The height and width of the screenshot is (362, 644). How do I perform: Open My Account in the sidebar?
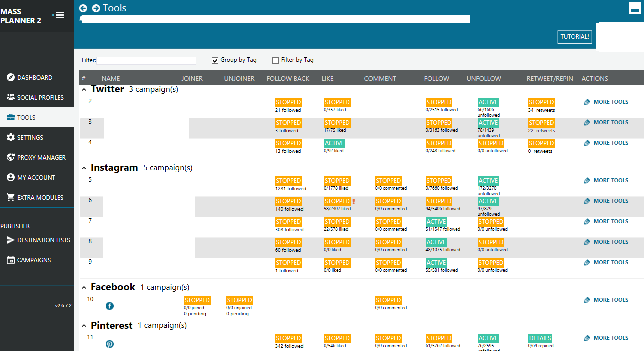[37, 177]
